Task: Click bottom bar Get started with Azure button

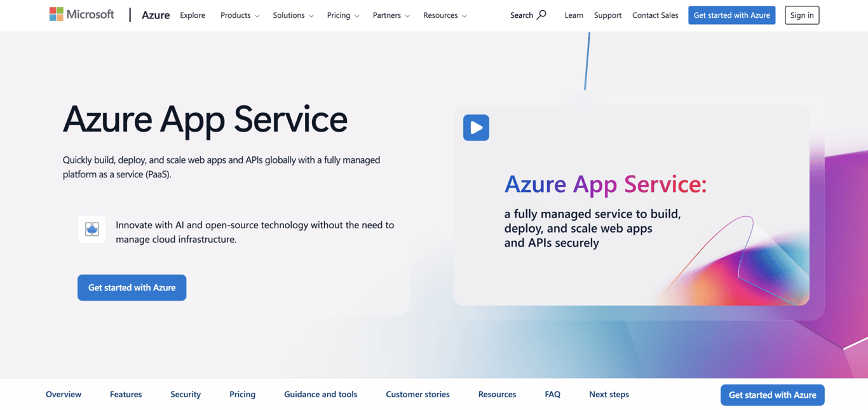Action: point(772,395)
